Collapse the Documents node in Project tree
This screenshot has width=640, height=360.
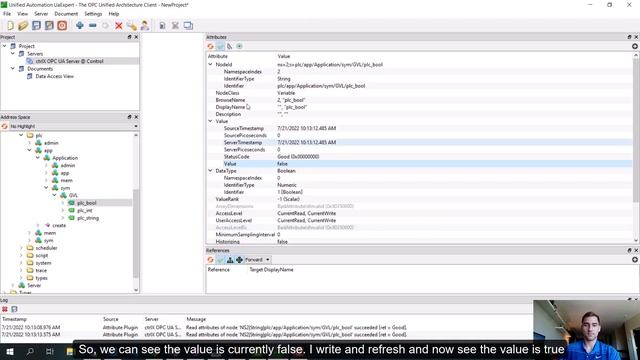click(13, 69)
